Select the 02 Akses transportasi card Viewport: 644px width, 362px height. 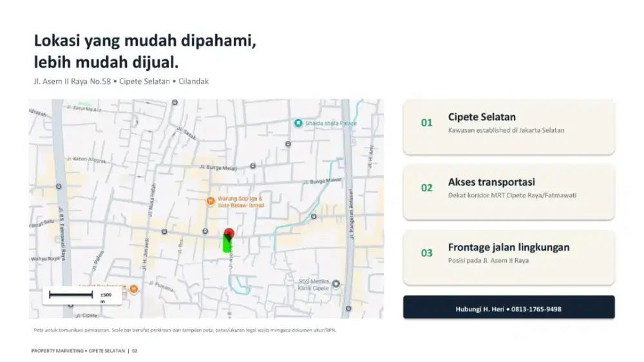pos(509,193)
